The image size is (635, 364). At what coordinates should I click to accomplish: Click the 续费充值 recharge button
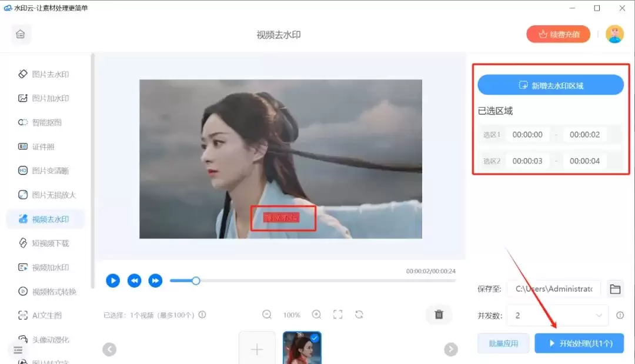(x=558, y=35)
